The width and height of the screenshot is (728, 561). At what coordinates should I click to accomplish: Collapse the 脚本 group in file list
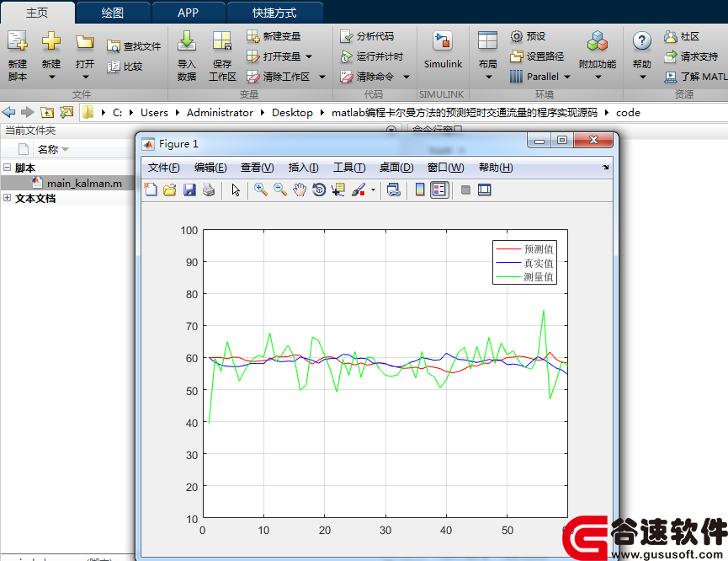click(x=7, y=168)
